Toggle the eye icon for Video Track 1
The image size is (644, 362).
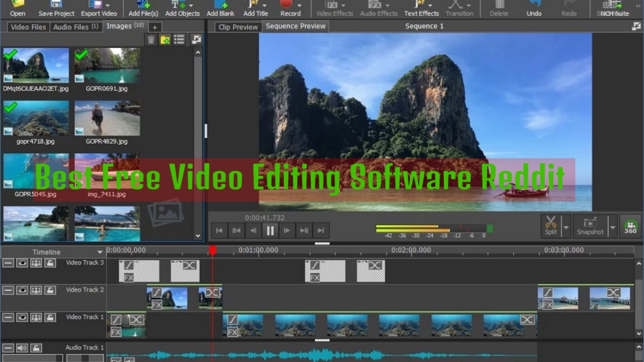pyautogui.click(x=22, y=317)
